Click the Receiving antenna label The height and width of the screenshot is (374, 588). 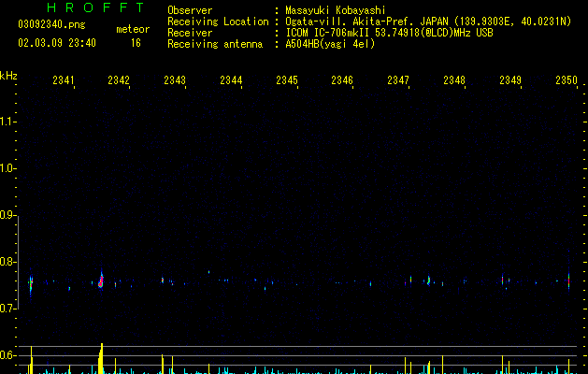tap(215, 44)
